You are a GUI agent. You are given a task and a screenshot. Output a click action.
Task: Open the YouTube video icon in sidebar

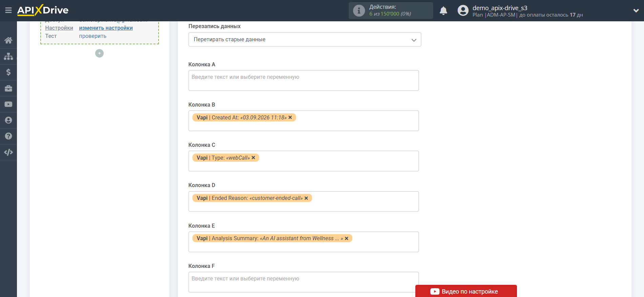8,104
